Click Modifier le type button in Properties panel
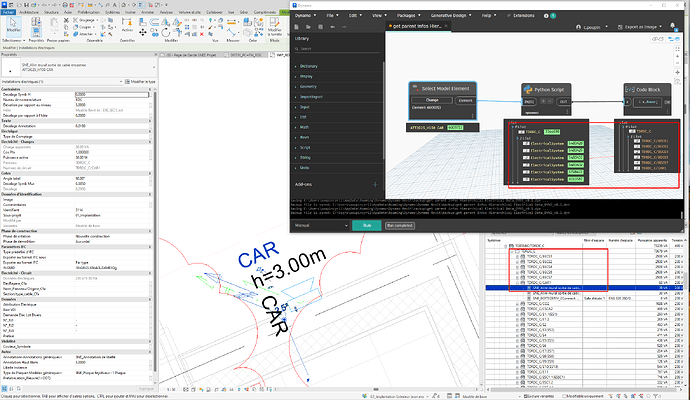The image size is (690, 400). click(x=140, y=81)
